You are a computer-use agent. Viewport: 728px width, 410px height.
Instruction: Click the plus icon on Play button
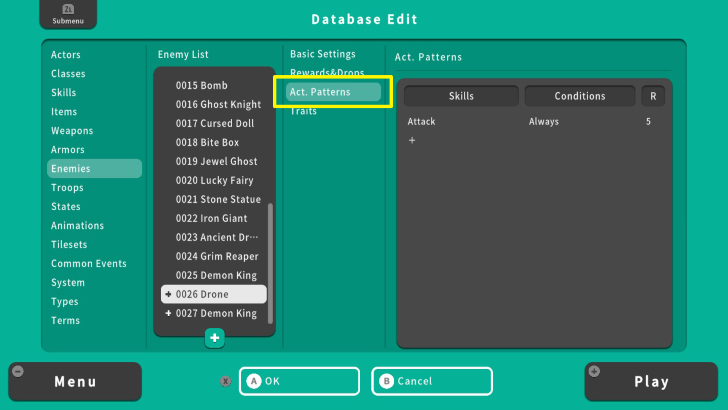click(x=594, y=371)
